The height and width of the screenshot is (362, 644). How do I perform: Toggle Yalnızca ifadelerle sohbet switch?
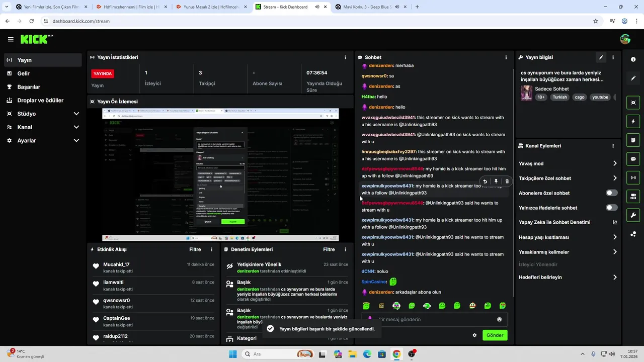click(x=611, y=208)
